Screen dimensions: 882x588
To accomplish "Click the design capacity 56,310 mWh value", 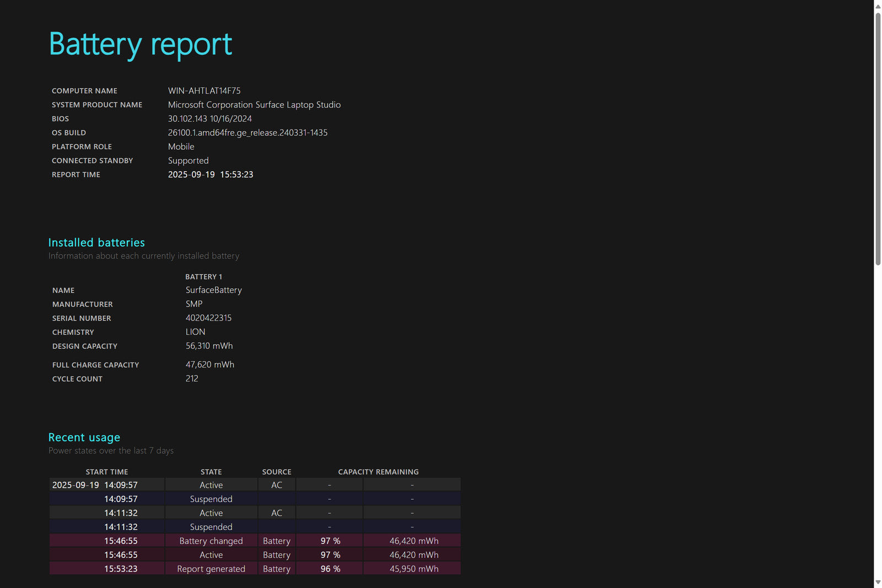I will point(209,346).
